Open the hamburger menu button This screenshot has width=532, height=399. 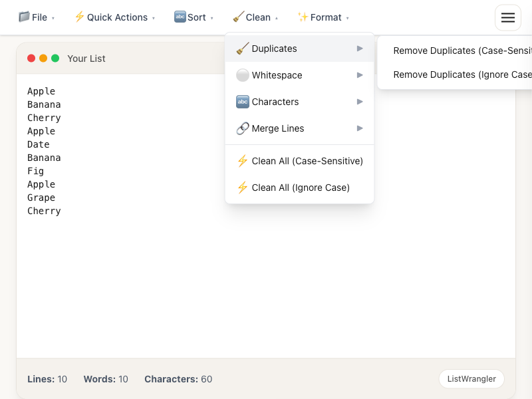click(x=508, y=18)
